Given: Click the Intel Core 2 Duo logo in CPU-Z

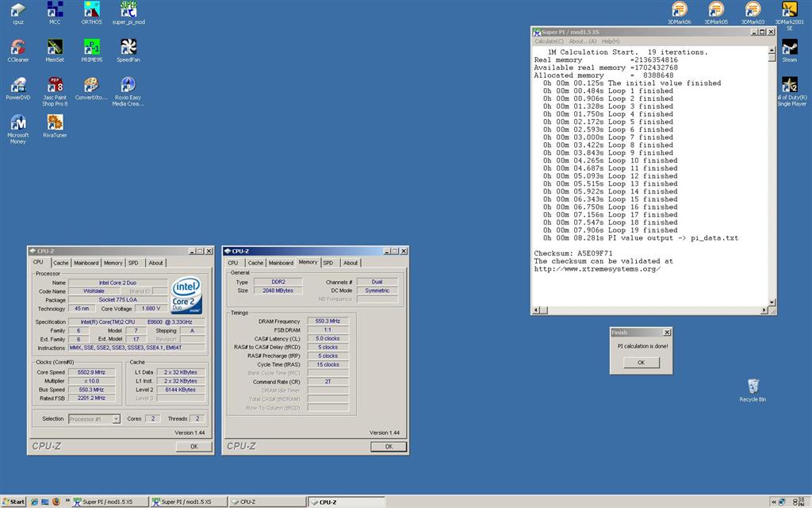Looking at the screenshot, I should coord(186,294).
